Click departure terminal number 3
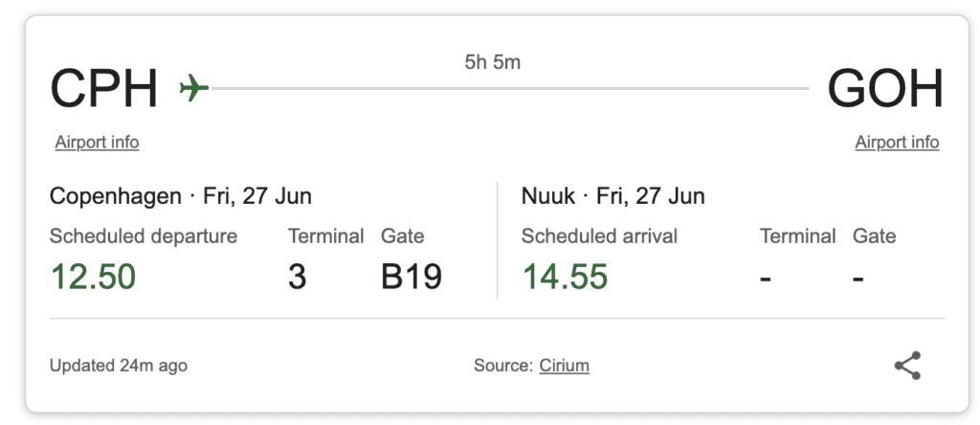 pyautogui.click(x=298, y=277)
